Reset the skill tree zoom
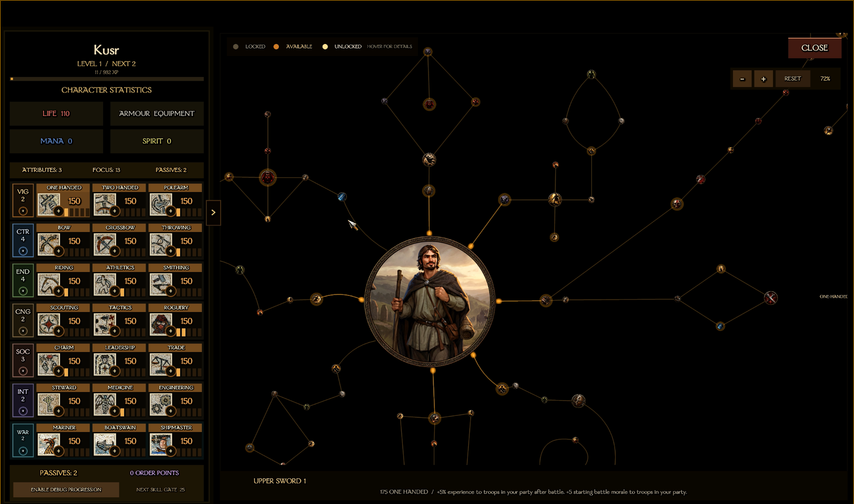 (793, 79)
